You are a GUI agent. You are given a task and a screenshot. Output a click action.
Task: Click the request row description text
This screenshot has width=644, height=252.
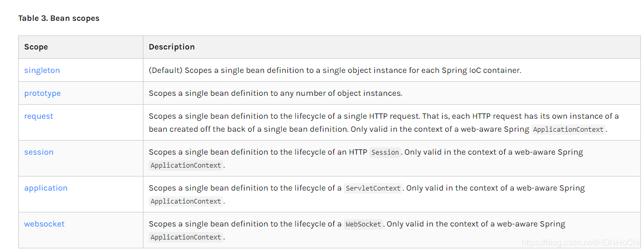click(384, 123)
